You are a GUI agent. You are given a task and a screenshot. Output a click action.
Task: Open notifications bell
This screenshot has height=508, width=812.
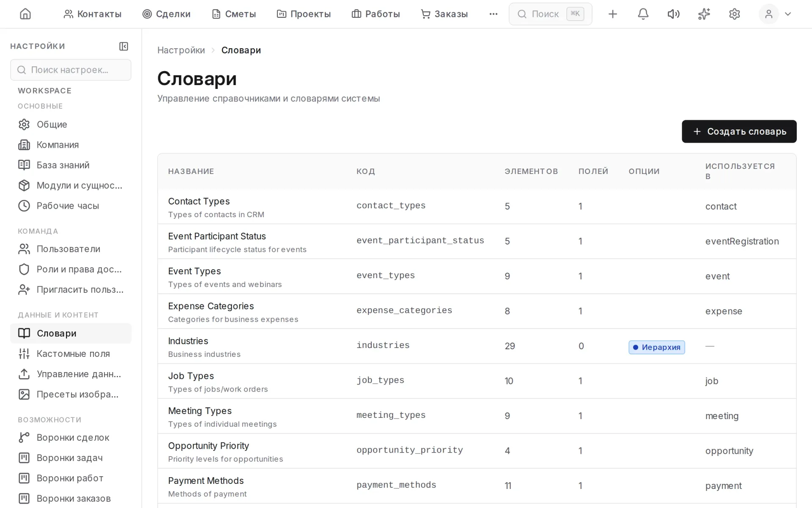(x=643, y=14)
